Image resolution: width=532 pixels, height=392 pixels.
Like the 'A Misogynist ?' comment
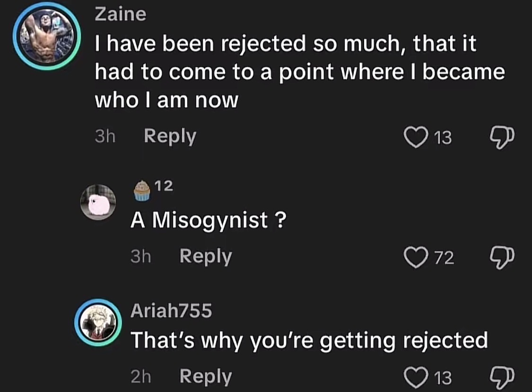point(416,257)
